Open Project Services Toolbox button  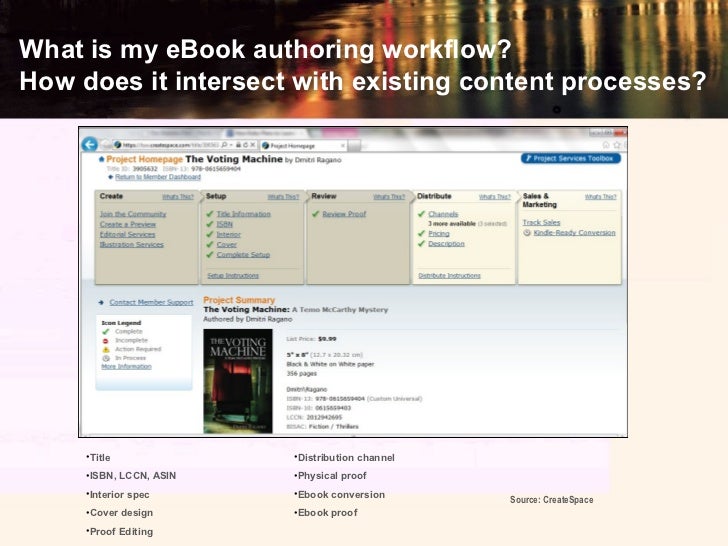571,158
